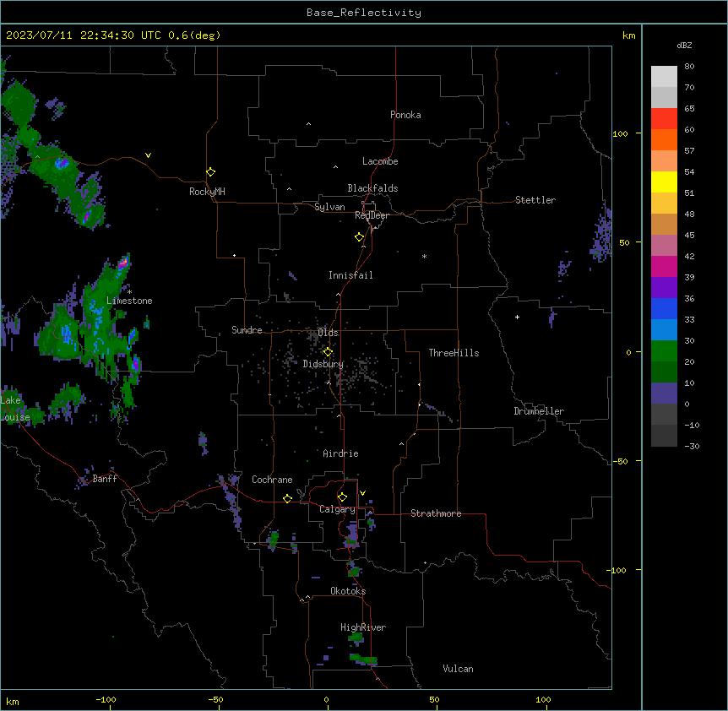The height and width of the screenshot is (711, 728).
Task: Click the Stettler city label
Action: 535,200
